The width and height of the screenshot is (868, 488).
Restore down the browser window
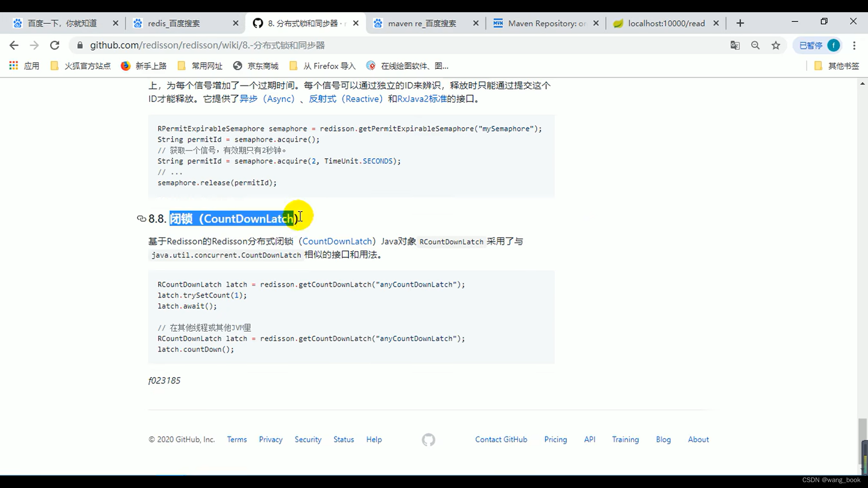tap(824, 22)
